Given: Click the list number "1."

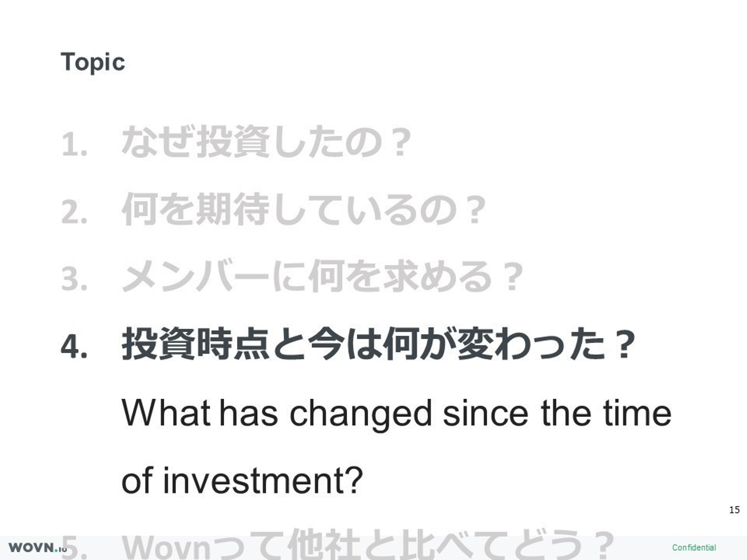Looking at the screenshot, I should click(x=74, y=145).
